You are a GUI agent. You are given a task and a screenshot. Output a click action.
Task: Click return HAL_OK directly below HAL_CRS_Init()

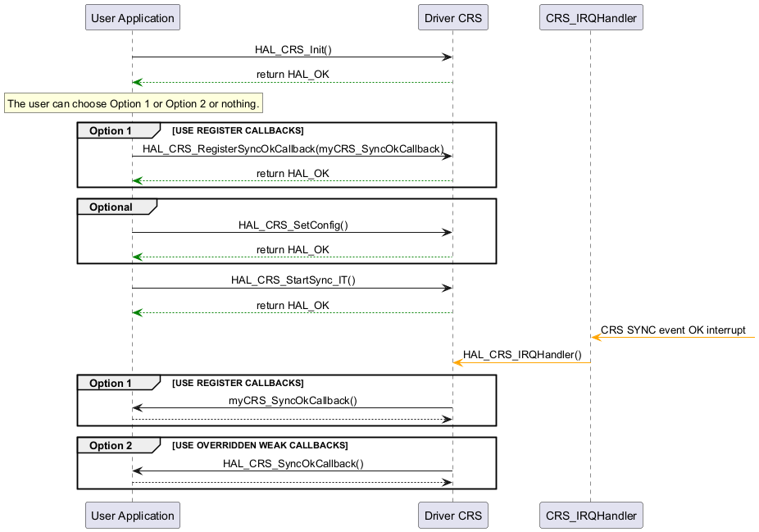293,75
